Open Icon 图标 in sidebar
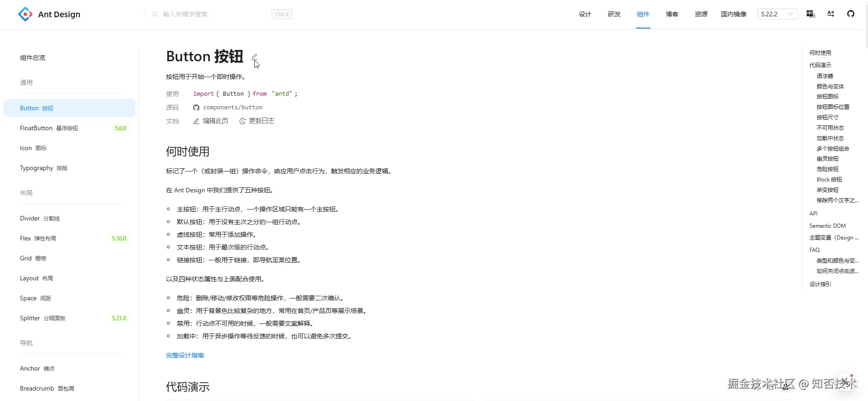 pyautogui.click(x=69, y=148)
